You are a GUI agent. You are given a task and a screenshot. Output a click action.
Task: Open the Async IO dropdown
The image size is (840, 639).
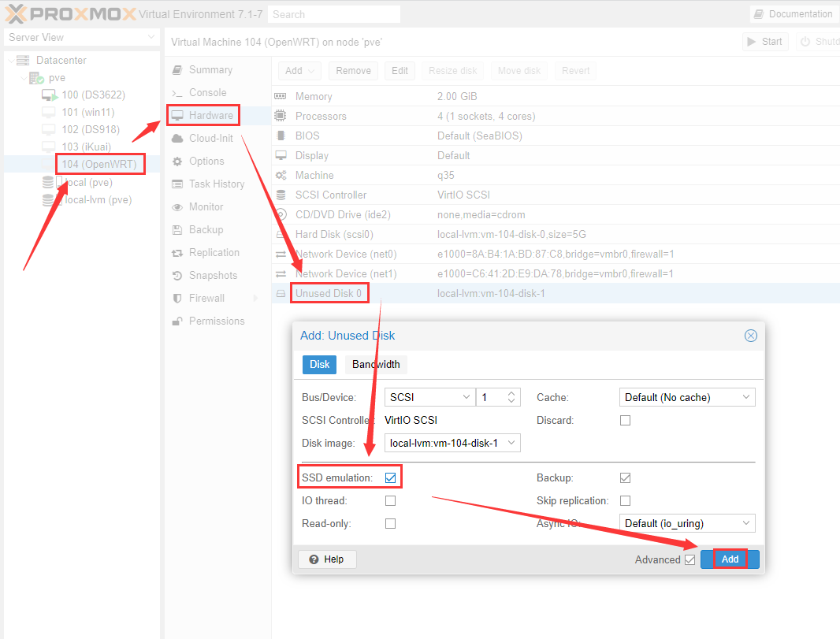(x=686, y=523)
